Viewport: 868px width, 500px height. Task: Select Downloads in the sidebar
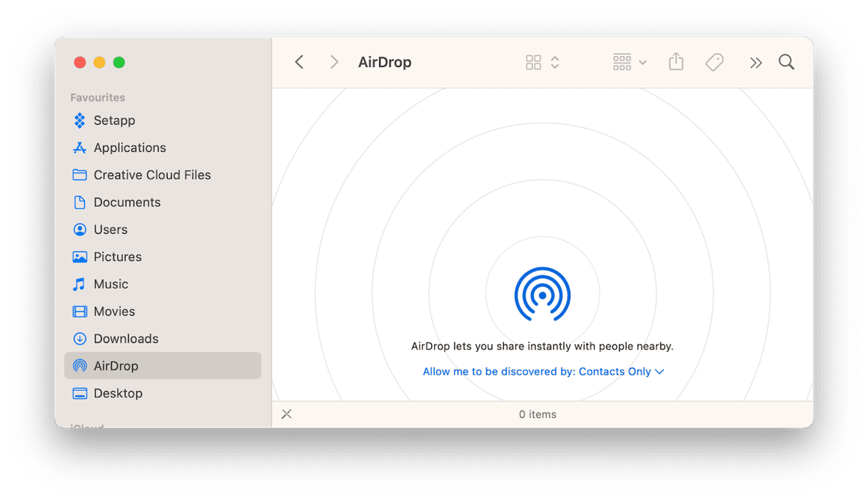[x=126, y=339]
